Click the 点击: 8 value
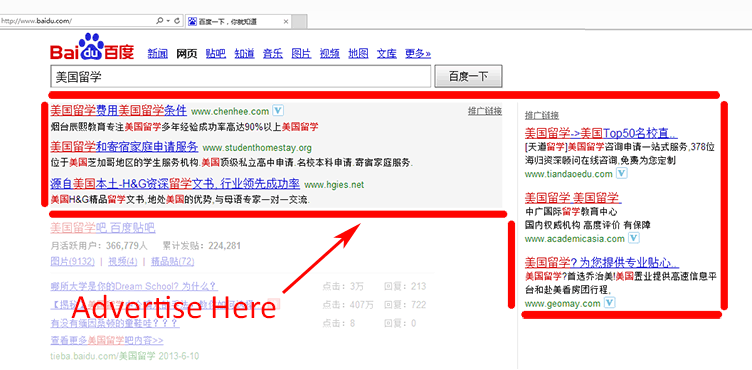The height and width of the screenshot is (370, 752). coord(339,323)
